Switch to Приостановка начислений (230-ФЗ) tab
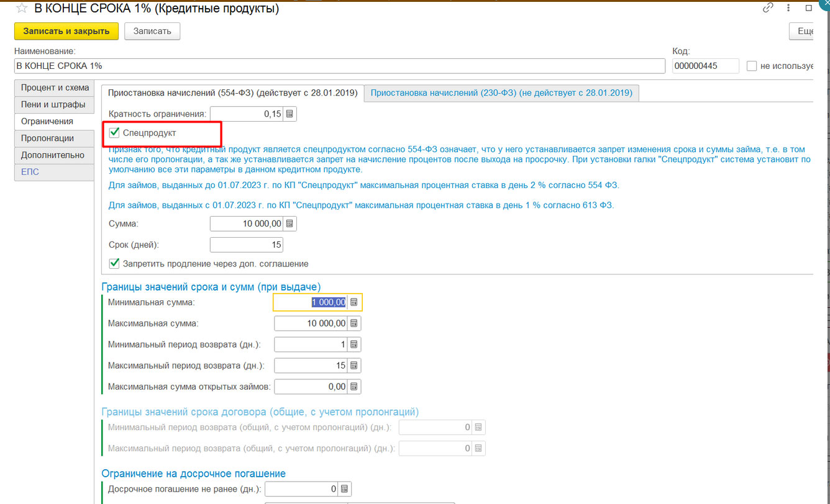 coord(501,93)
